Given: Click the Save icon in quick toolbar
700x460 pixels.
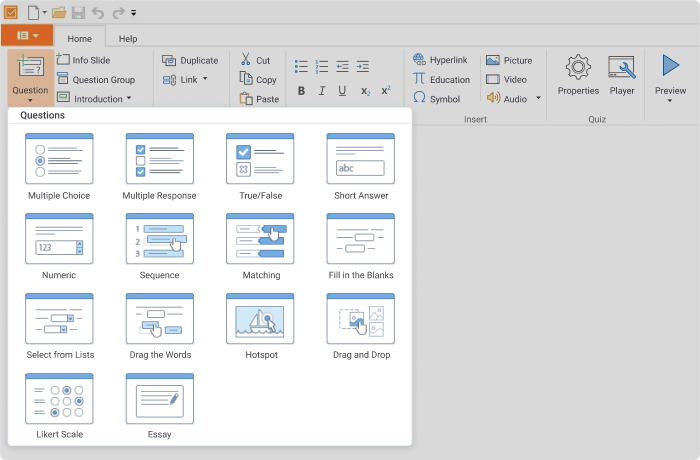Looking at the screenshot, I should pyautogui.click(x=78, y=13).
